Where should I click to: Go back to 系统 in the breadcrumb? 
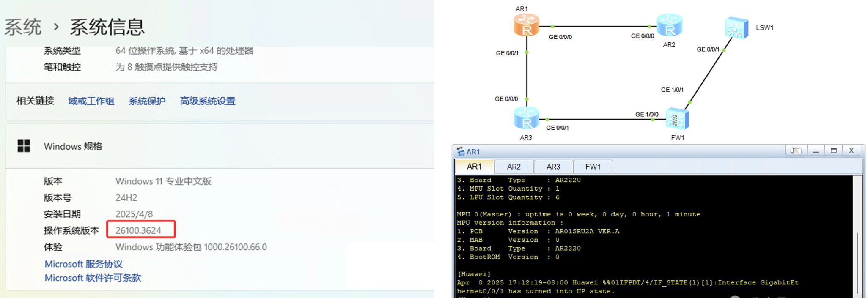coord(23,27)
